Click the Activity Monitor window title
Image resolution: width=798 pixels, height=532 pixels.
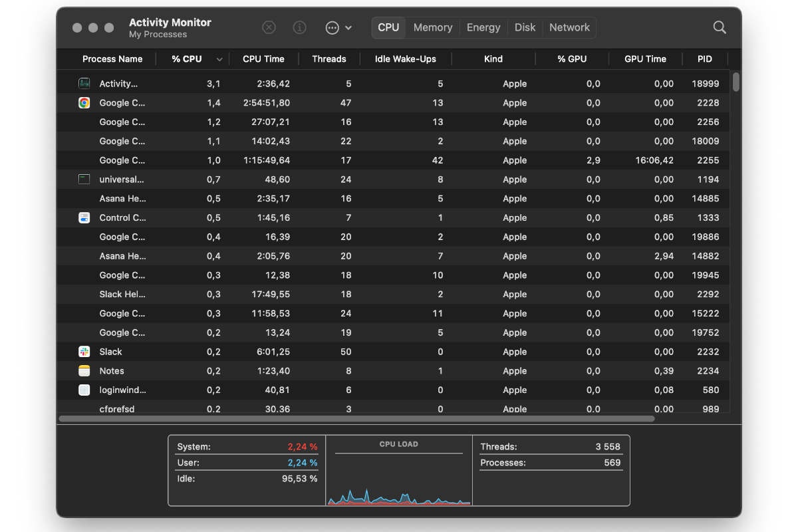tap(170, 22)
